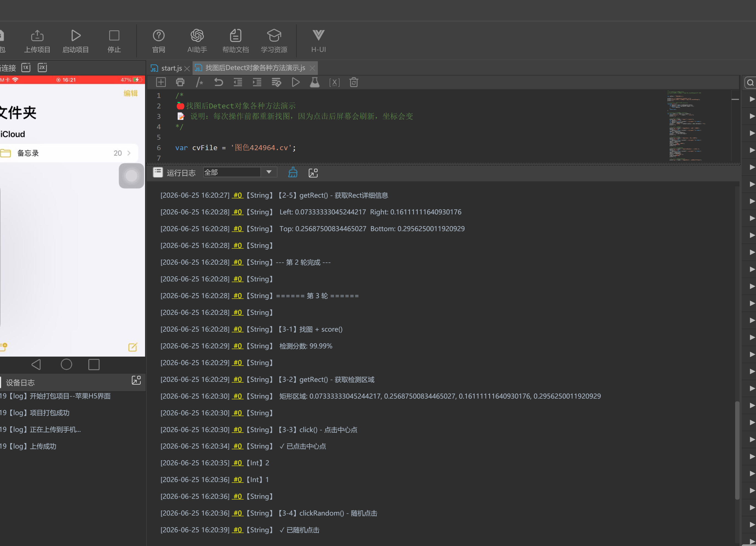Click log line '【3-3】click() - 点击中心点'
Image resolution: width=756 pixels, height=546 pixels.
coord(317,430)
